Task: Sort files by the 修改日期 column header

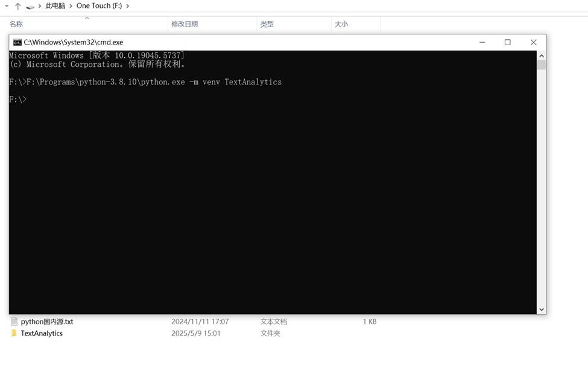Action: pyautogui.click(x=184, y=24)
